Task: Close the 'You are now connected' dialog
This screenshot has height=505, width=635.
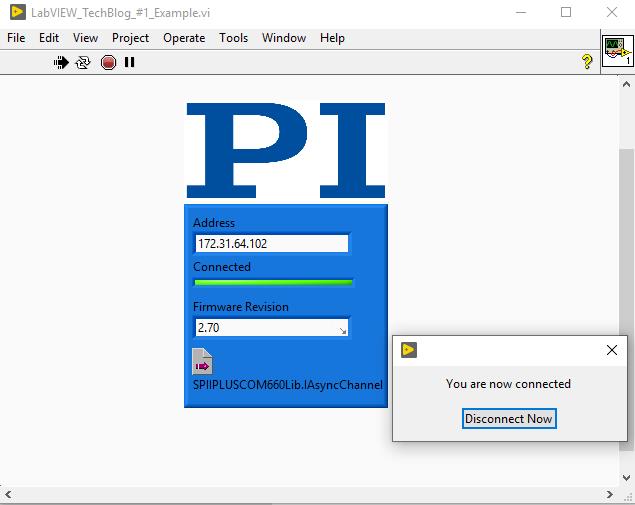Action: [612, 350]
